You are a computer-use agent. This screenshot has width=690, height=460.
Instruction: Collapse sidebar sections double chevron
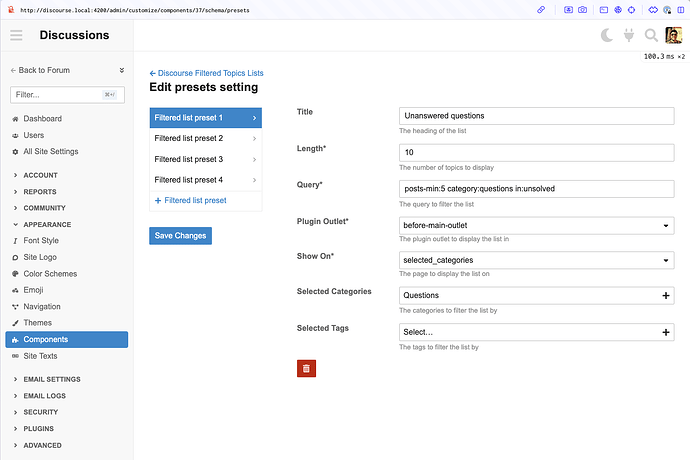121,70
